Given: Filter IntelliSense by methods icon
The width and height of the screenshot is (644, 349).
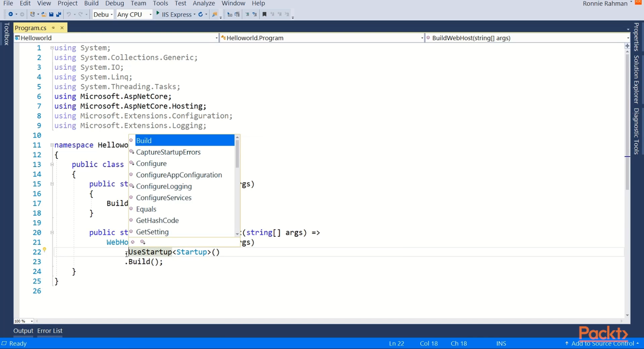Looking at the screenshot, I should click(x=133, y=242).
